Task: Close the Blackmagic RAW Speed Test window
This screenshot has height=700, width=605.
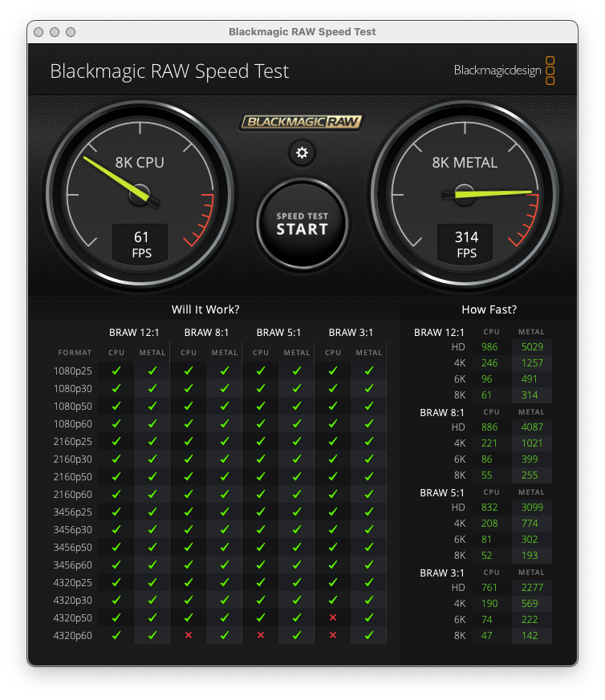Action: point(39,32)
